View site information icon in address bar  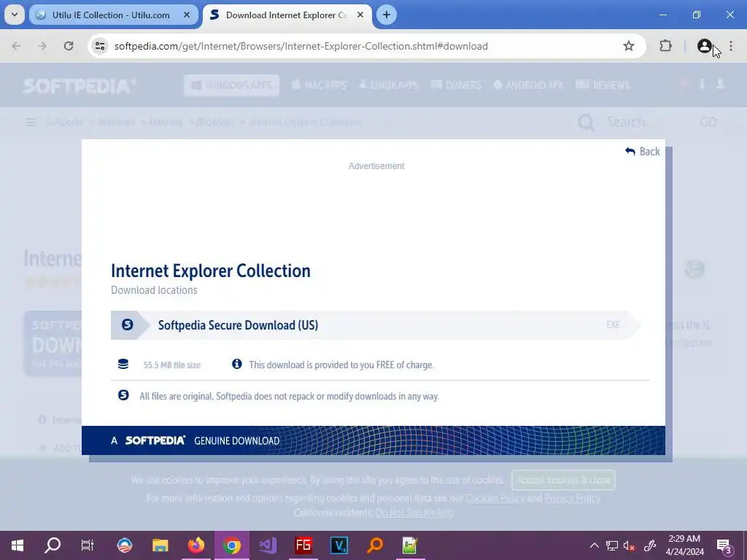pos(100,46)
